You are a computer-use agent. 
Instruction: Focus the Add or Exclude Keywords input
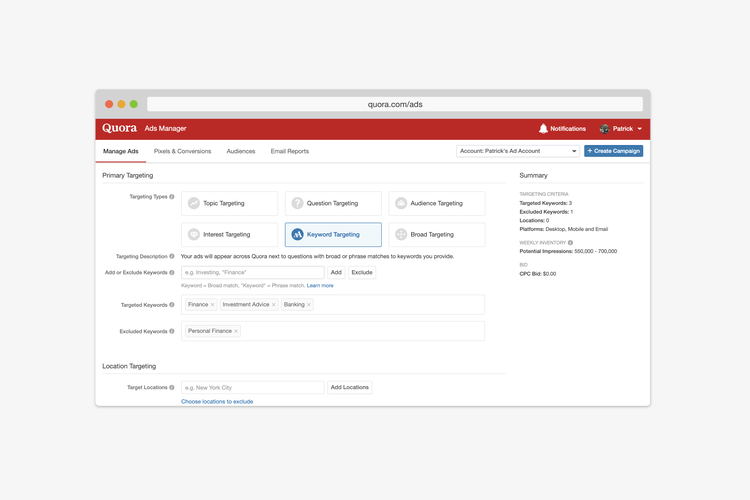tap(253, 273)
